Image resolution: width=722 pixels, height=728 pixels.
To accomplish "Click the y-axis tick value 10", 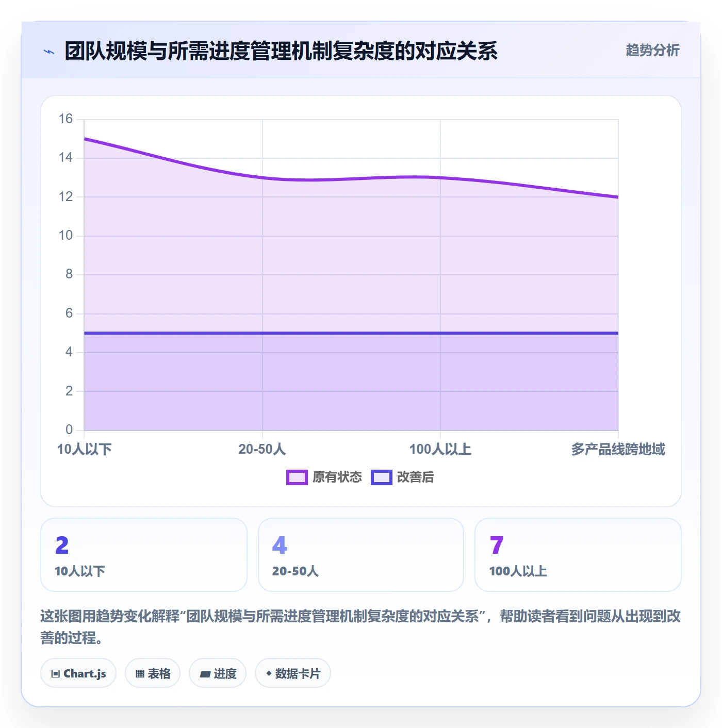I will pos(65,236).
